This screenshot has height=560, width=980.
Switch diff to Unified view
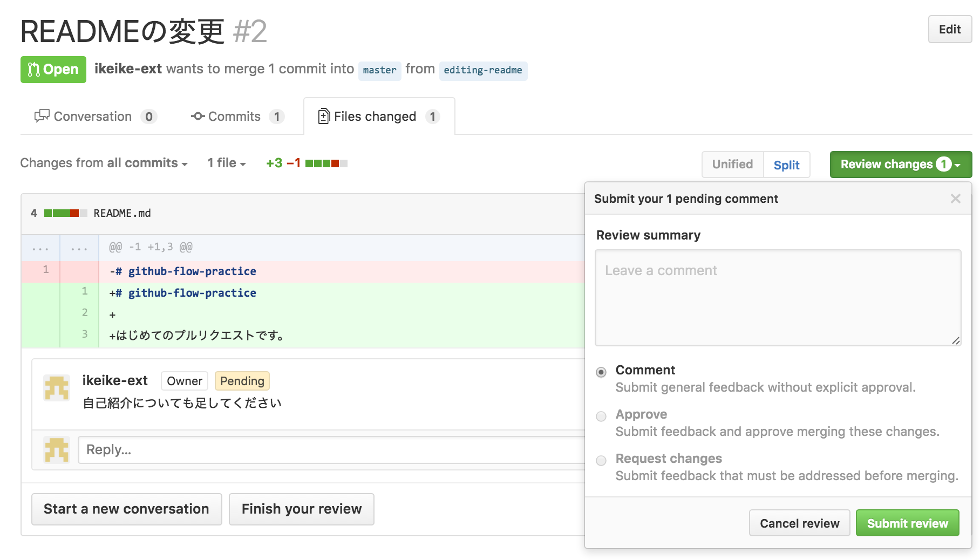(732, 165)
